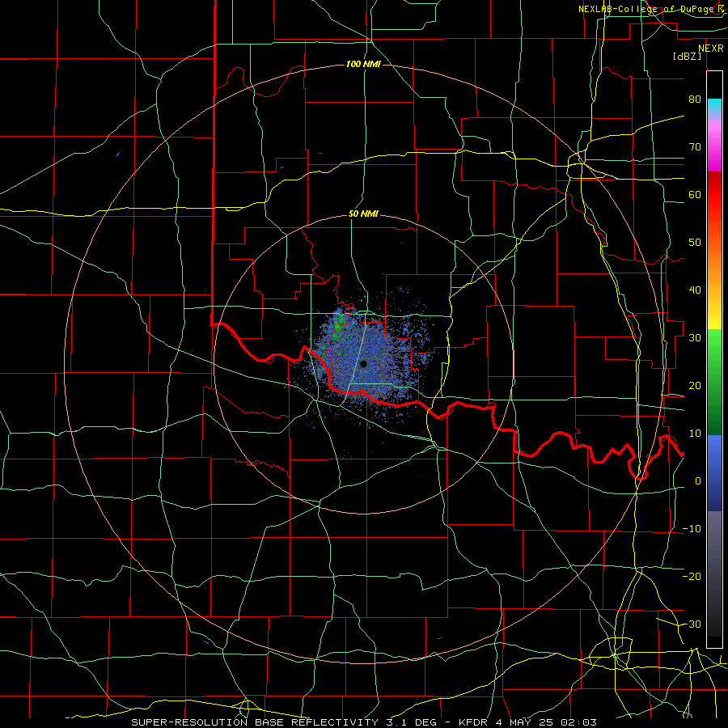This screenshot has height=728, width=728.
Task: Click the [dBZ] legend unit label
Action: coord(687,56)
